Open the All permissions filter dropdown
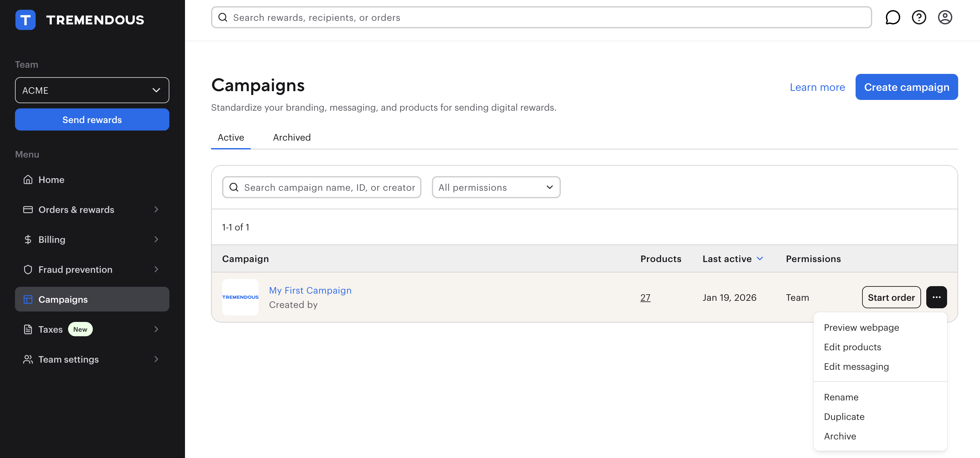980x458 pixels. [496, 187]
